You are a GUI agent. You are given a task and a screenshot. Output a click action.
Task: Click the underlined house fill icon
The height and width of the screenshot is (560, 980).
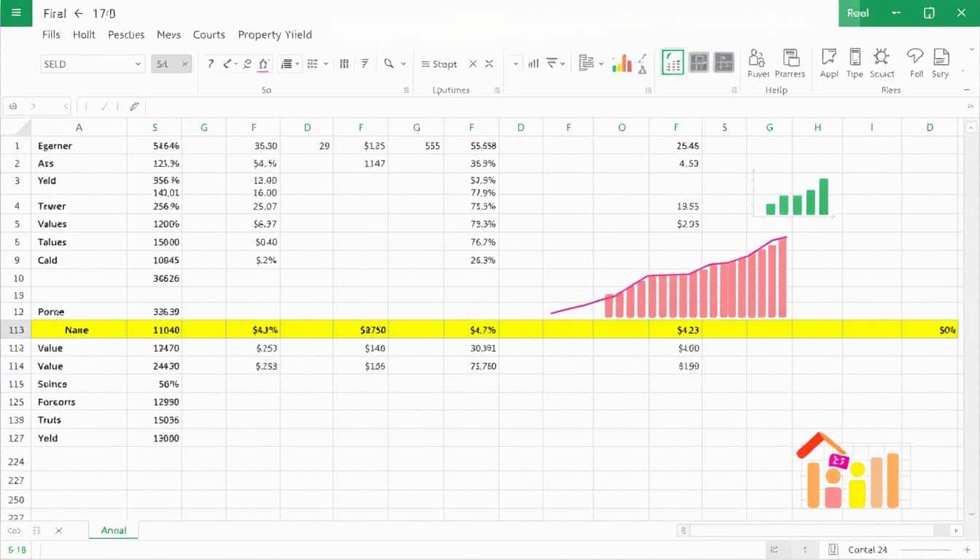(x=263, y=64)
